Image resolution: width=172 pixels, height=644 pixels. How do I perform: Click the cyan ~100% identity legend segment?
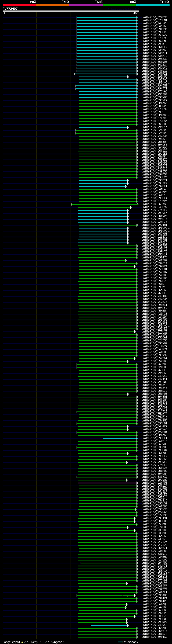point(153,5)
